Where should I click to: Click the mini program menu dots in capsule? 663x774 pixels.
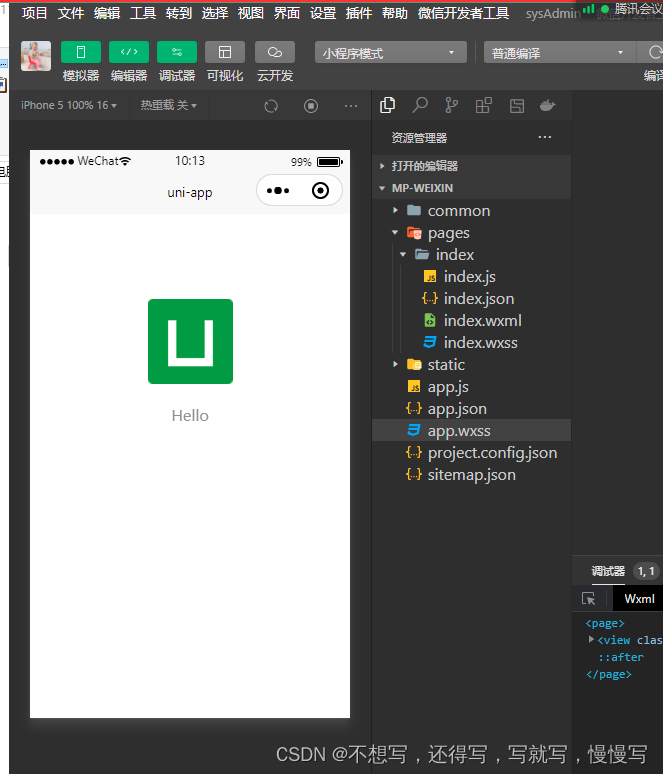click(x=278, y=191)
